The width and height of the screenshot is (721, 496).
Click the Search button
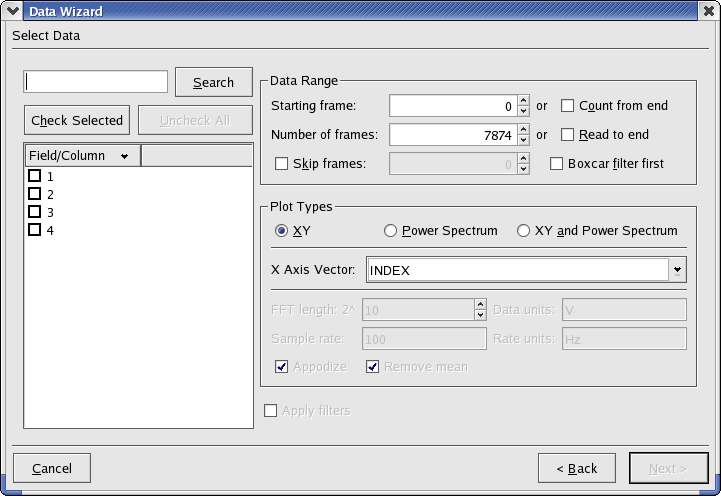[214, 82]
